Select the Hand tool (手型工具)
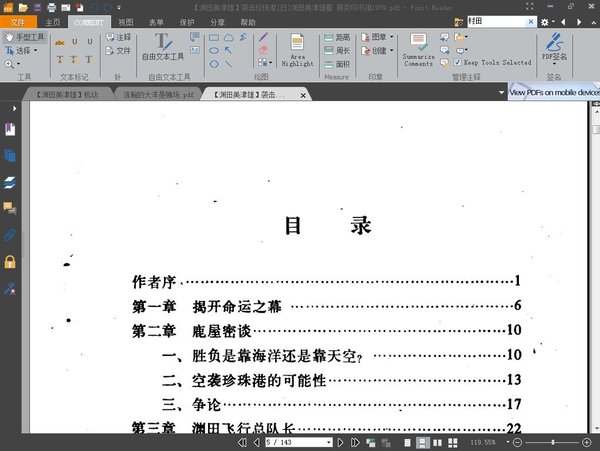Viewport: 600px width, 451px height. 24,37
